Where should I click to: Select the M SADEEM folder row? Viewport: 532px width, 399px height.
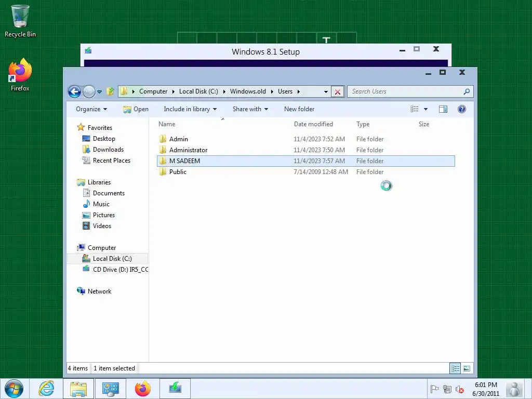coord(305,161)
